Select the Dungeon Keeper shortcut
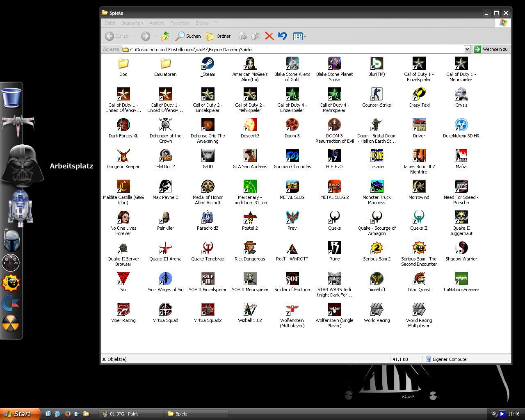Viewport: 525px width, 420px height. [123, 156]
